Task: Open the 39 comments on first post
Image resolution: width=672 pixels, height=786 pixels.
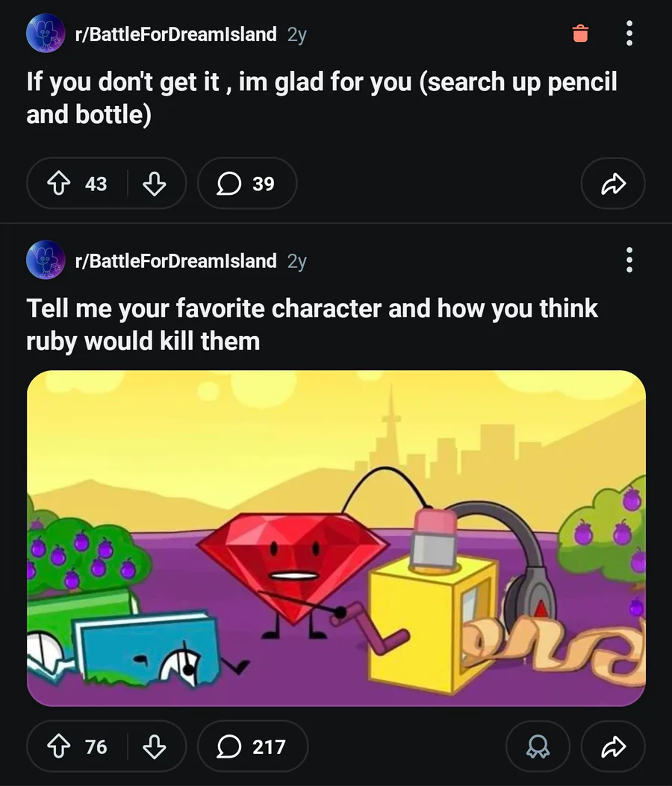Action: coord(246,183)
